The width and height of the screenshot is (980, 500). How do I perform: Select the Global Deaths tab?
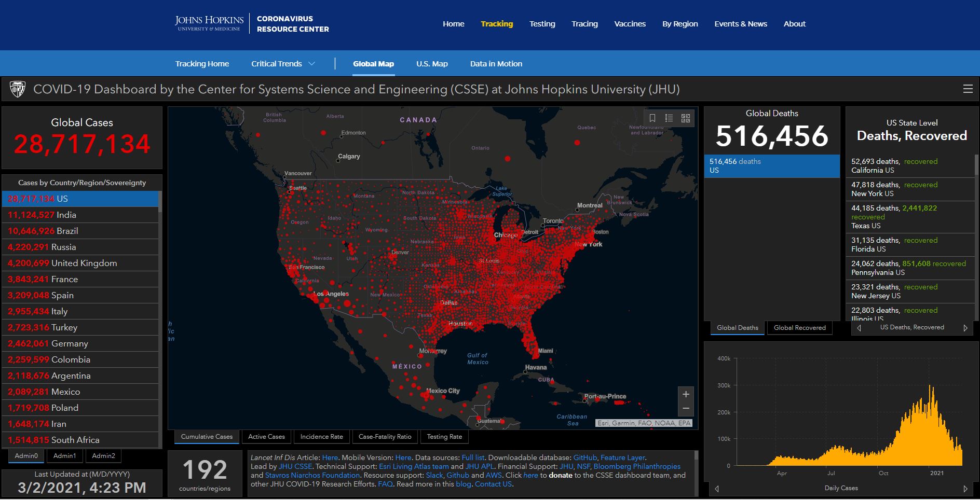point(737,328)
